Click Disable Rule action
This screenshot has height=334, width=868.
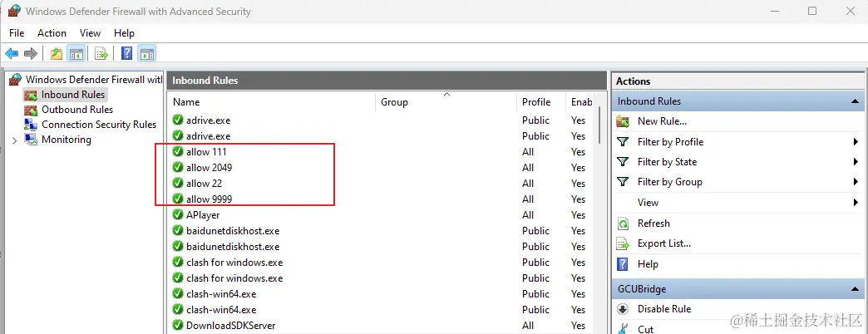[x=664, y=309]
